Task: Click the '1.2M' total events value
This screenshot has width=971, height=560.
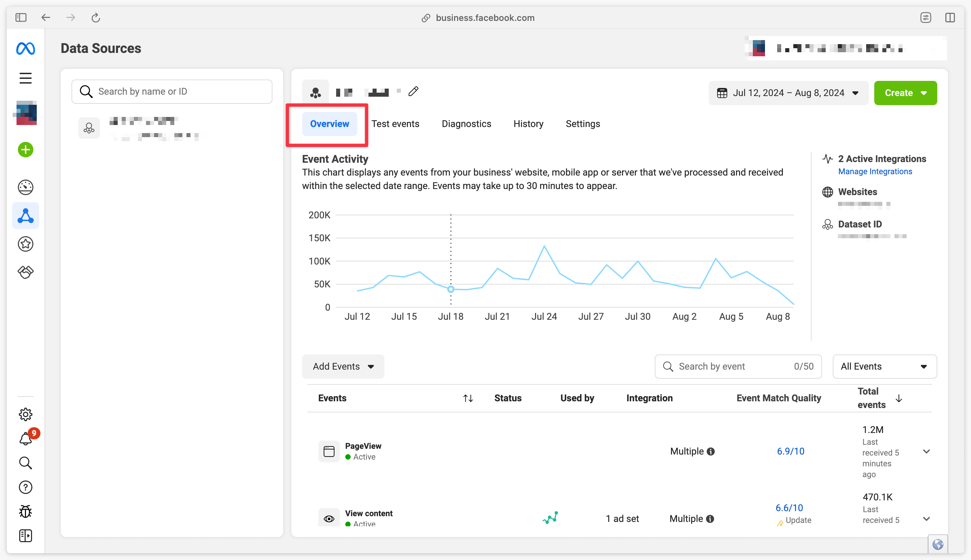Action: point(873,430)
